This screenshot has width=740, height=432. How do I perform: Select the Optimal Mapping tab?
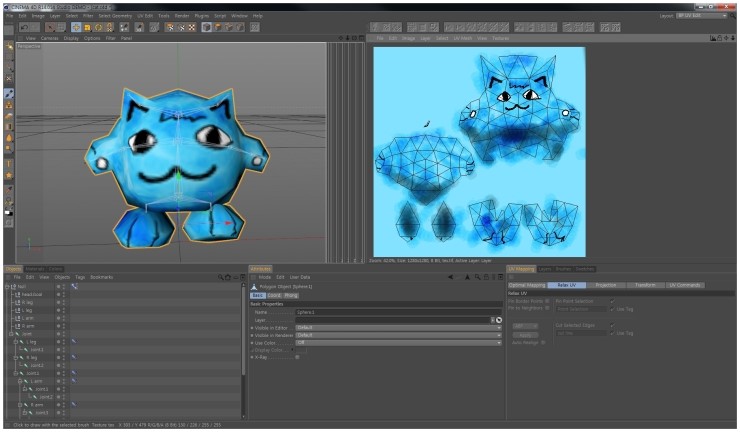[x=527, y=285]
